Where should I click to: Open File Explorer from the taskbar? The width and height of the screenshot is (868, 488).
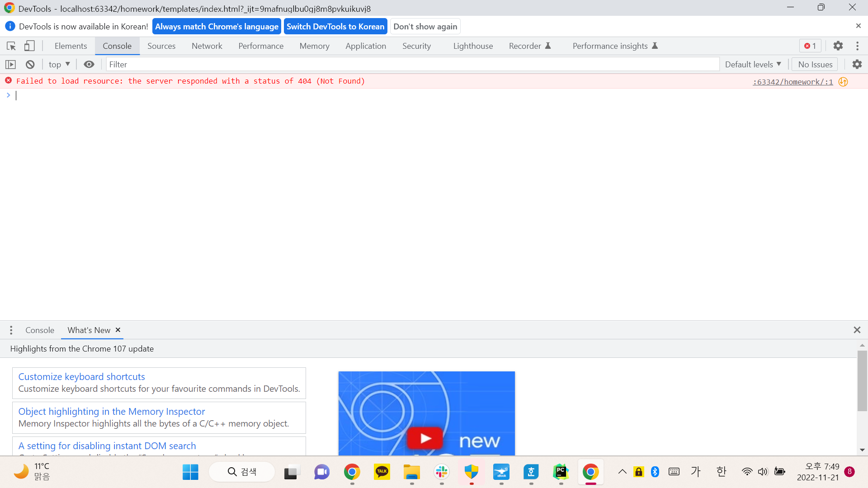coord(412,472)
